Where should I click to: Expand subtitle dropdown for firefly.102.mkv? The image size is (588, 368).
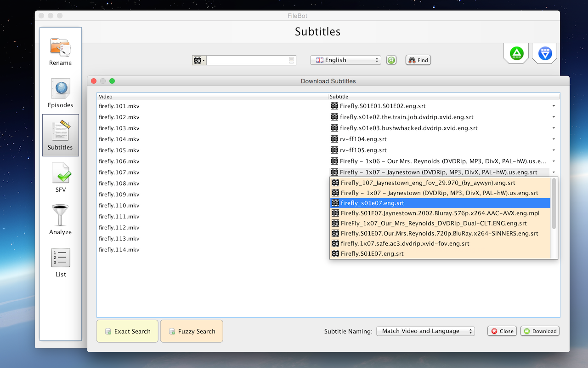554,117
